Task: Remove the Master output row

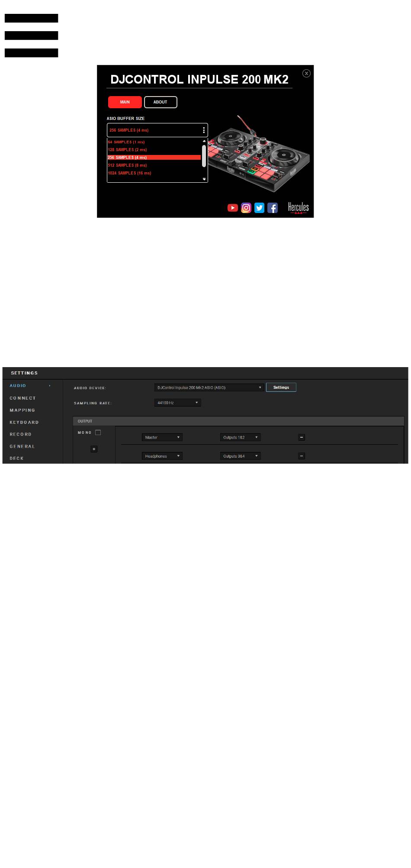Action: click(x=302, y=437)
